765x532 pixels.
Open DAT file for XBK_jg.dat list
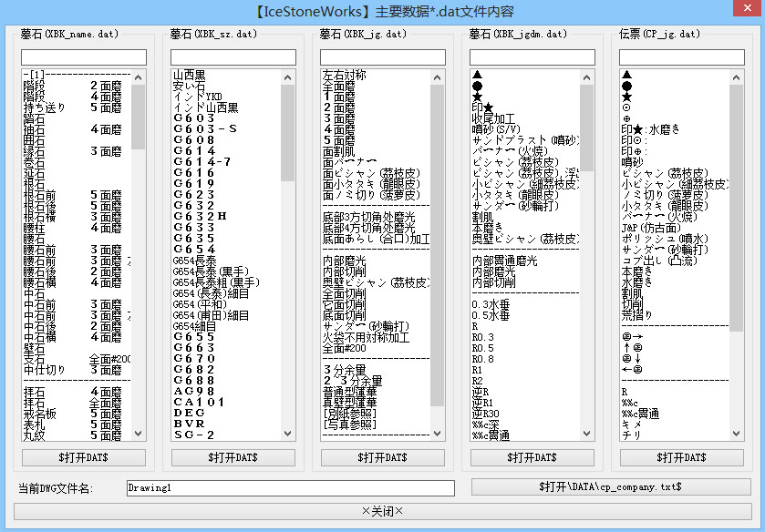pos(383,457)
